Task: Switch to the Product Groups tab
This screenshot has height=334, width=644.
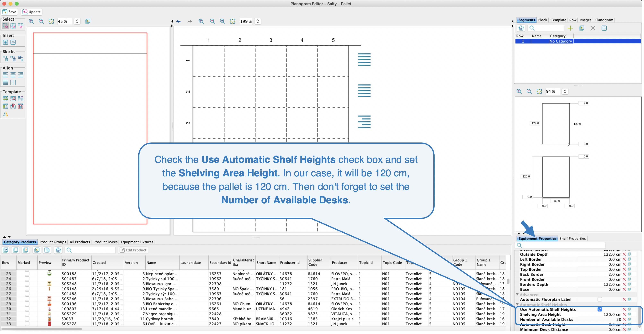Action: [x=53, y=242]
